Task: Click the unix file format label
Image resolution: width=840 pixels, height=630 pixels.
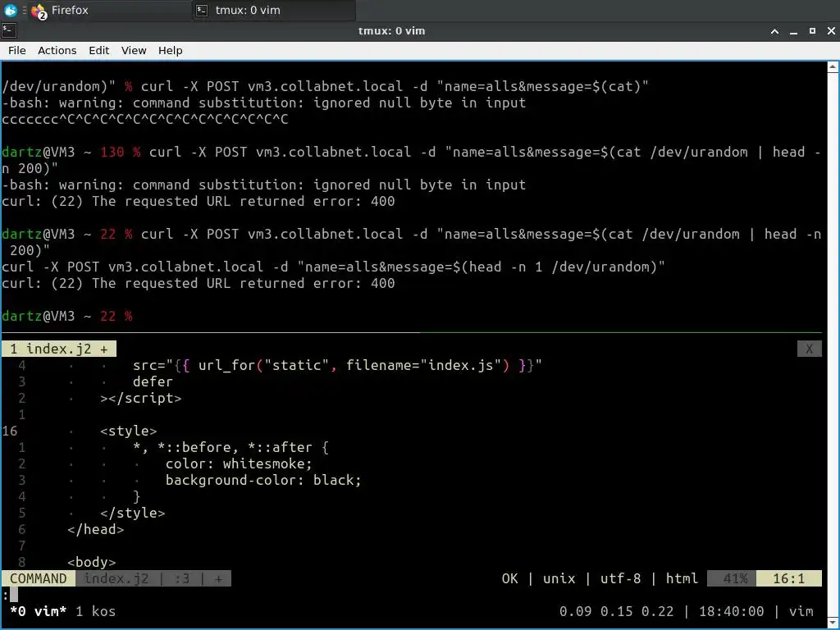Action: [x=559, y=578]
